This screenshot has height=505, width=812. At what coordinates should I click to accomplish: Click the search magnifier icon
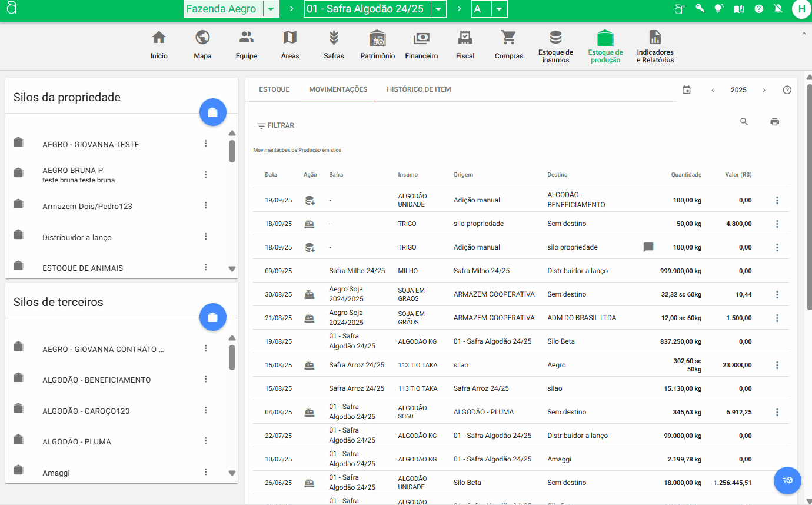point(744,122)
